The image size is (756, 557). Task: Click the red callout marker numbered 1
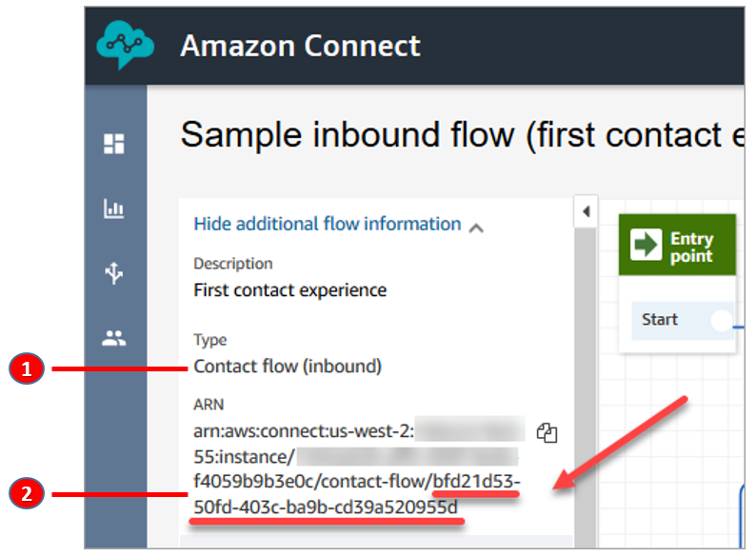[29, 368]
